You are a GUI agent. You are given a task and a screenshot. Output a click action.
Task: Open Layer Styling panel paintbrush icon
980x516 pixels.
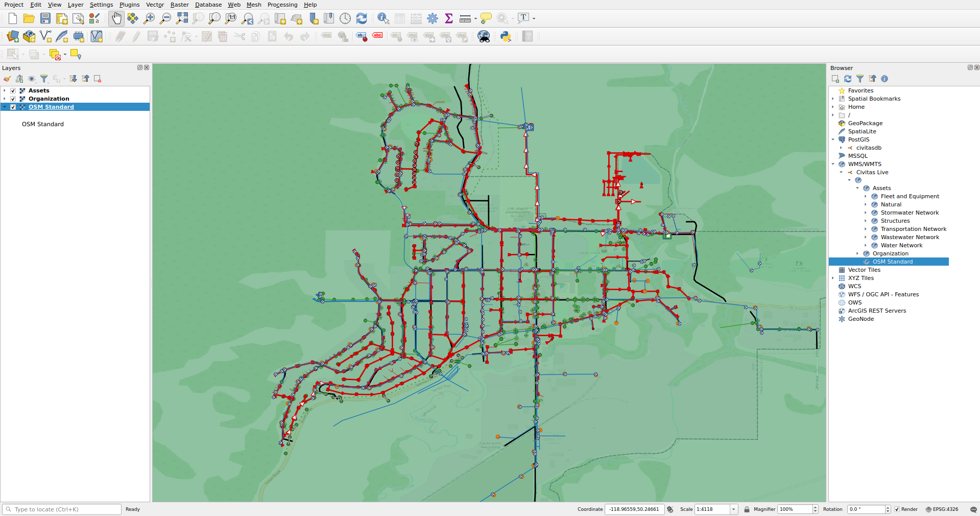click(7, 79)
